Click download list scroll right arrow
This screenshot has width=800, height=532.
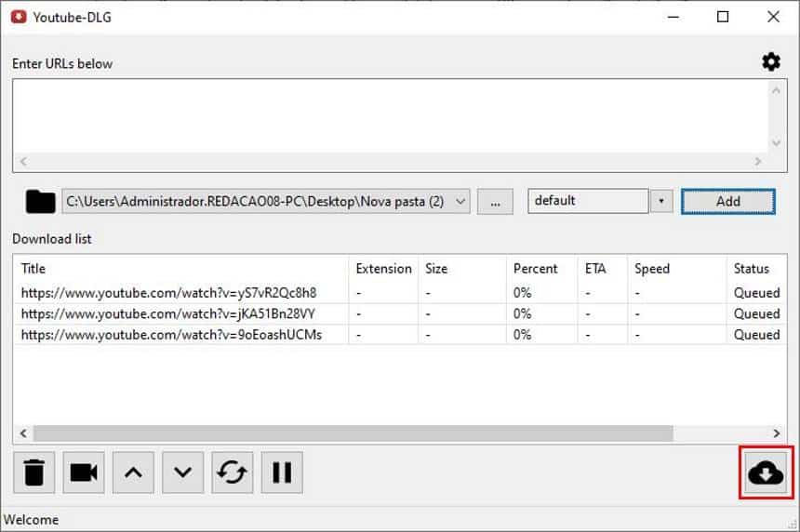pos(776,433)
